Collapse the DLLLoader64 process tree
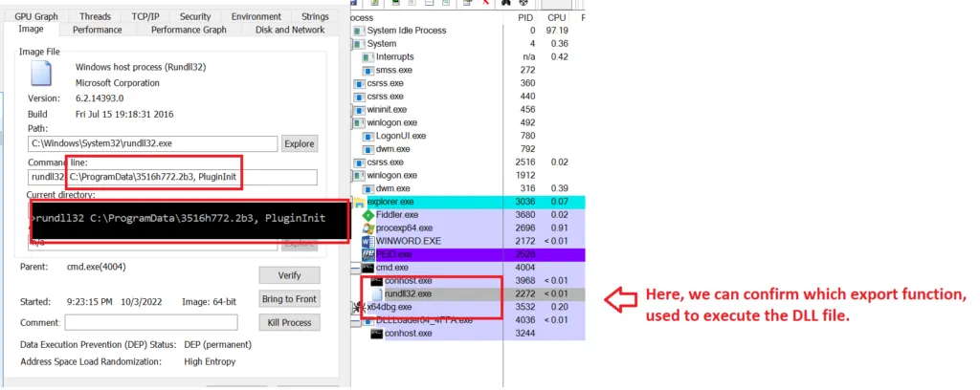 [x=355, y=320]
